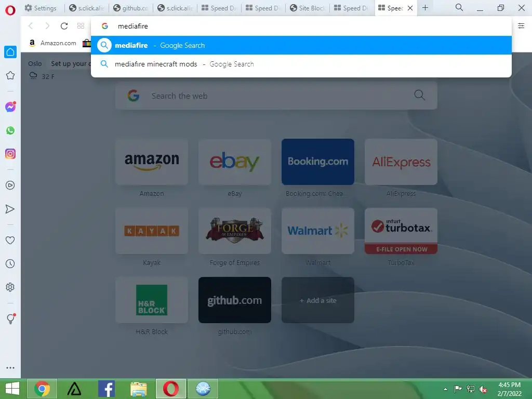Go to Speed Dial home in sidebar
532x399 pixels.
10,52
